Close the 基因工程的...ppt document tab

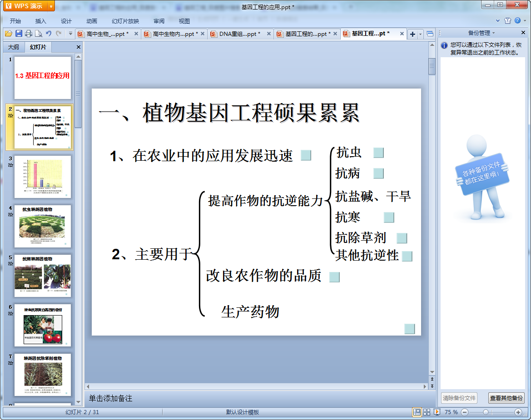[x=335, y=34]
